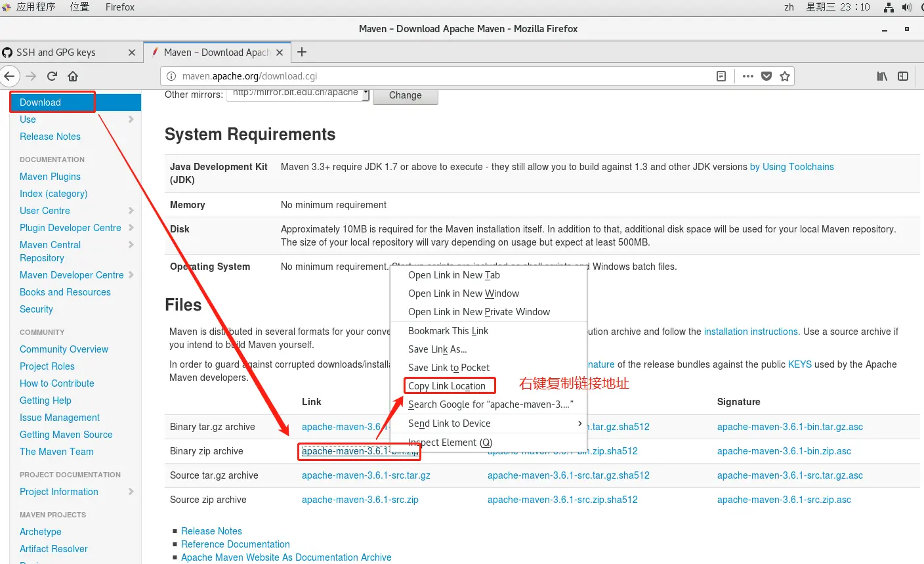The width and height of the screenshot is (924, 564).
Task: Open the KEYS link
Action: point(799,364)
